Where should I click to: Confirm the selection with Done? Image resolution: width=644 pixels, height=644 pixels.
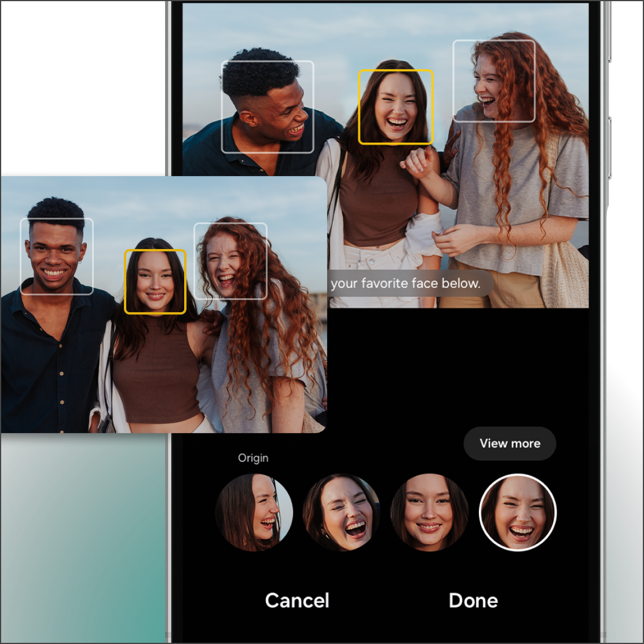click(473, 601)
